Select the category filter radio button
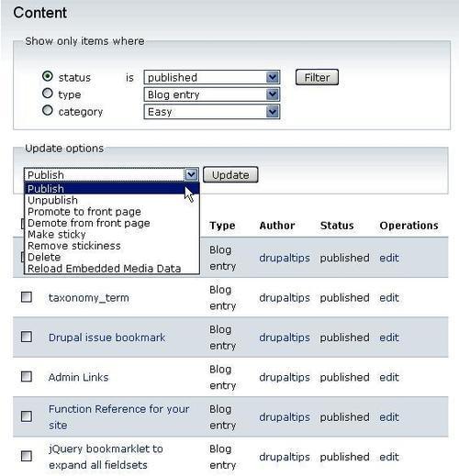Image resolution: width=459 pixels, height=476 pixels. tap(48, 110)
